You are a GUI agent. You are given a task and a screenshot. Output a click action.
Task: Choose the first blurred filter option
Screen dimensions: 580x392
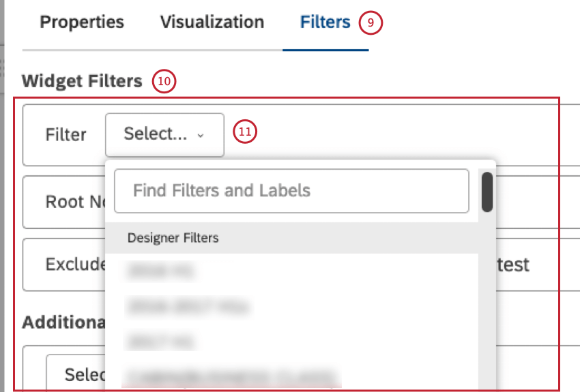tap(160, 271)
